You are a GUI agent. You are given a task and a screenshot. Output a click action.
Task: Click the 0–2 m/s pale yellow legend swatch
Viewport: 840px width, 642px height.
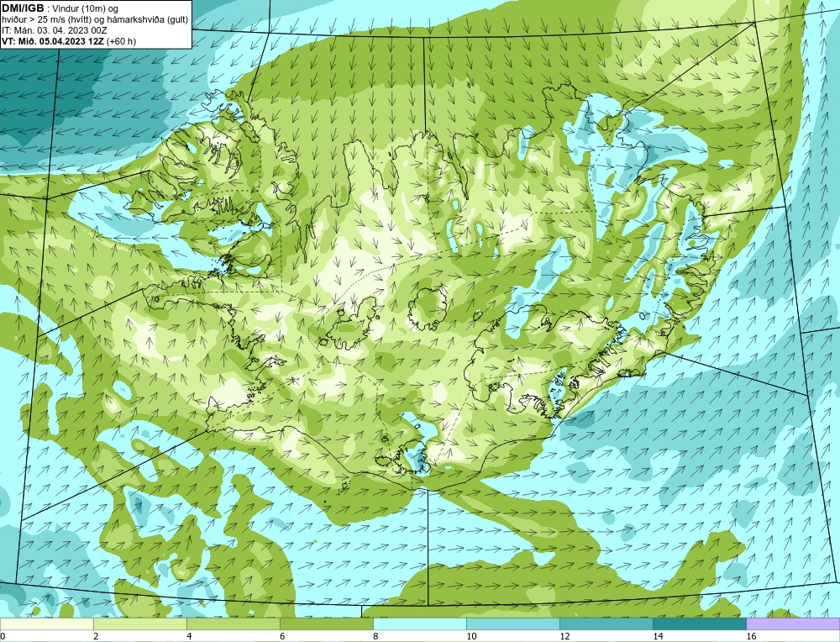46,624
